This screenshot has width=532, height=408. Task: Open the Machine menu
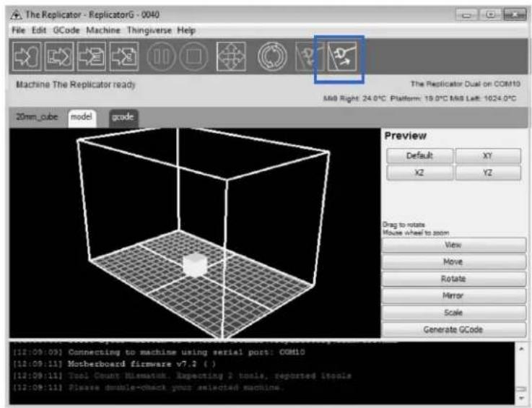(103, 30)
